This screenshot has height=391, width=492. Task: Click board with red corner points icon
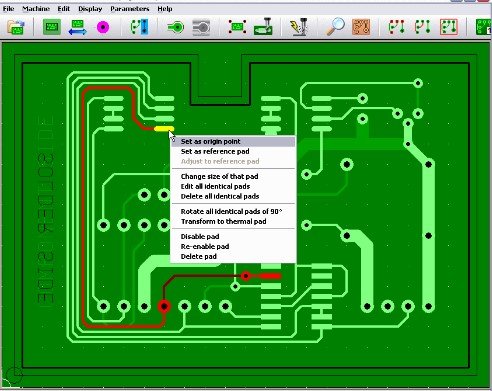[x=237, y=27]
